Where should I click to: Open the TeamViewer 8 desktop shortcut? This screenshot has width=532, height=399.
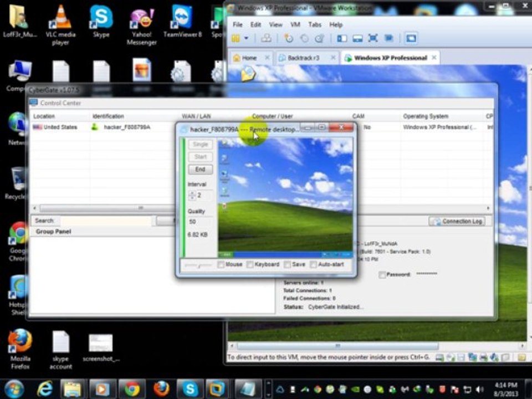(x=182, y=22)
